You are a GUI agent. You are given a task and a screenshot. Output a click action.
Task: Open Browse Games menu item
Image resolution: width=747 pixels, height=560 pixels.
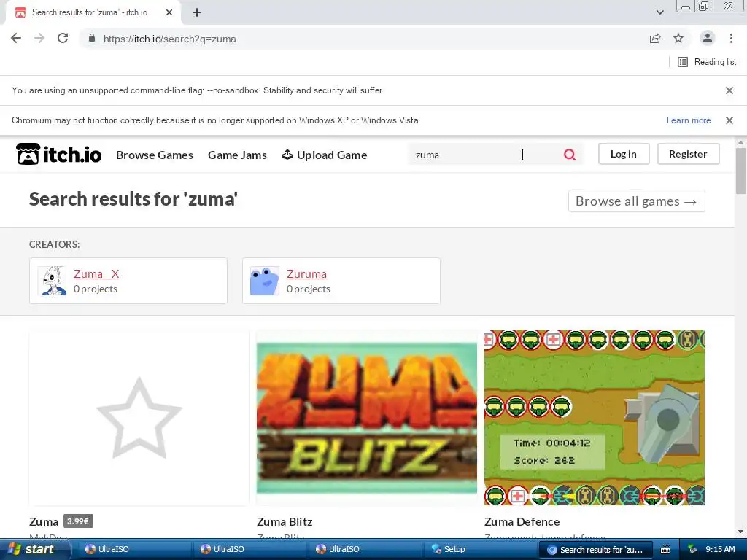(155, 155)
